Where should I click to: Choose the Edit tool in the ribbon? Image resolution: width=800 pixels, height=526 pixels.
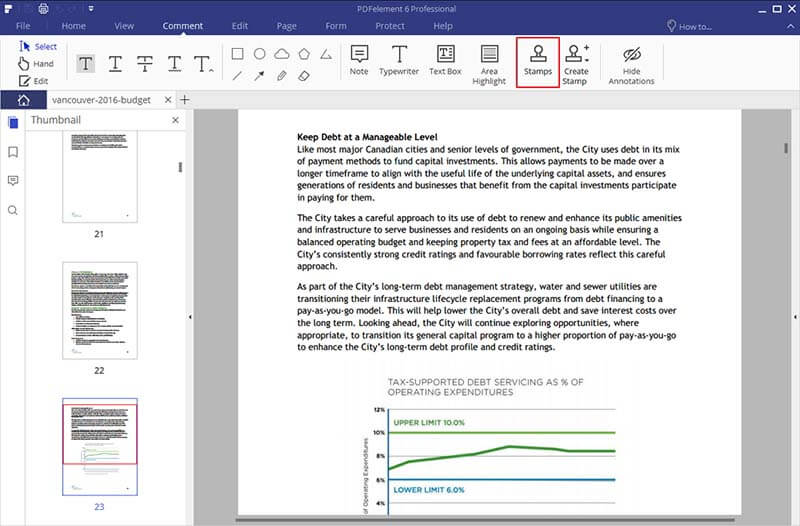coord(34,81)
